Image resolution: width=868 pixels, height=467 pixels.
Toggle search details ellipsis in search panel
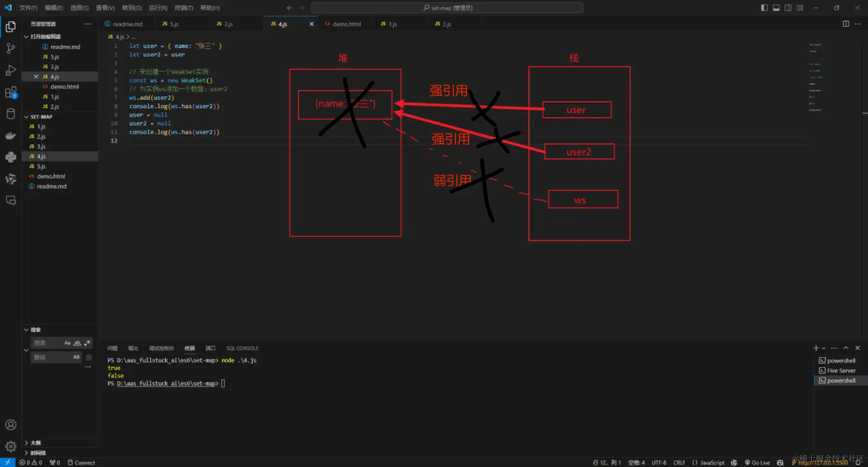click(88, 367)
